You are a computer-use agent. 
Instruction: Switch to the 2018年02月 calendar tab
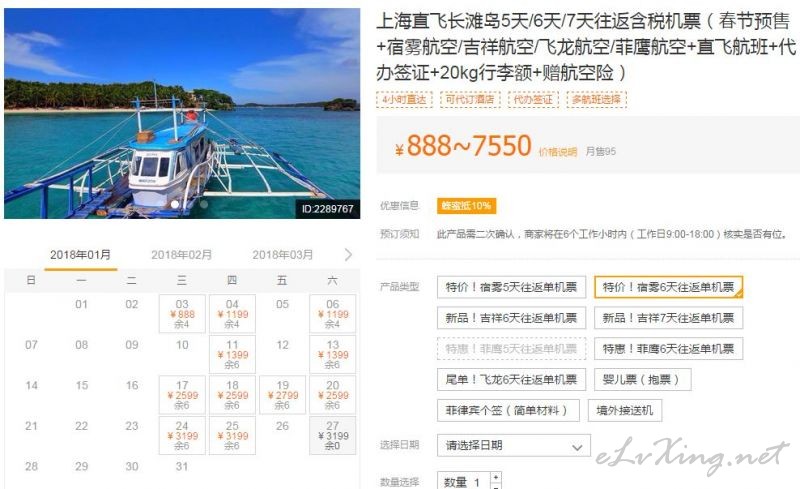point(181,254)
